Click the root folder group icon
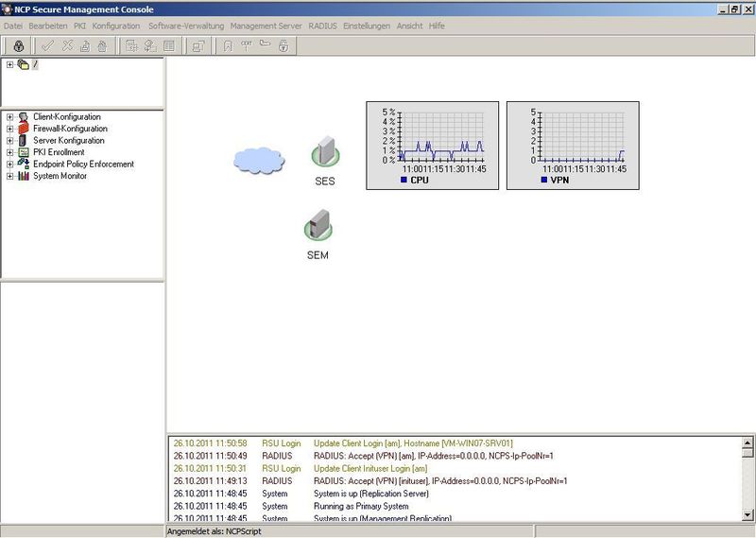 click(23, 64)
